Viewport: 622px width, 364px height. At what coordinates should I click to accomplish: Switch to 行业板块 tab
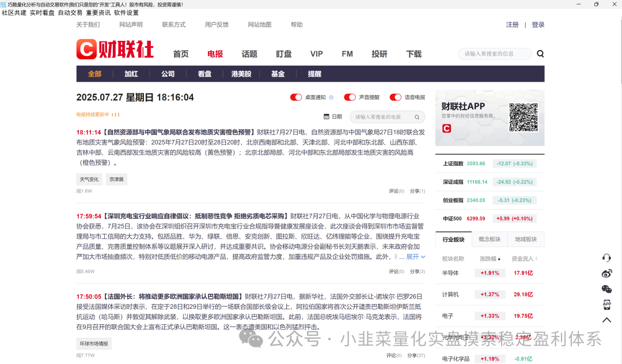[x=453, y=240]
